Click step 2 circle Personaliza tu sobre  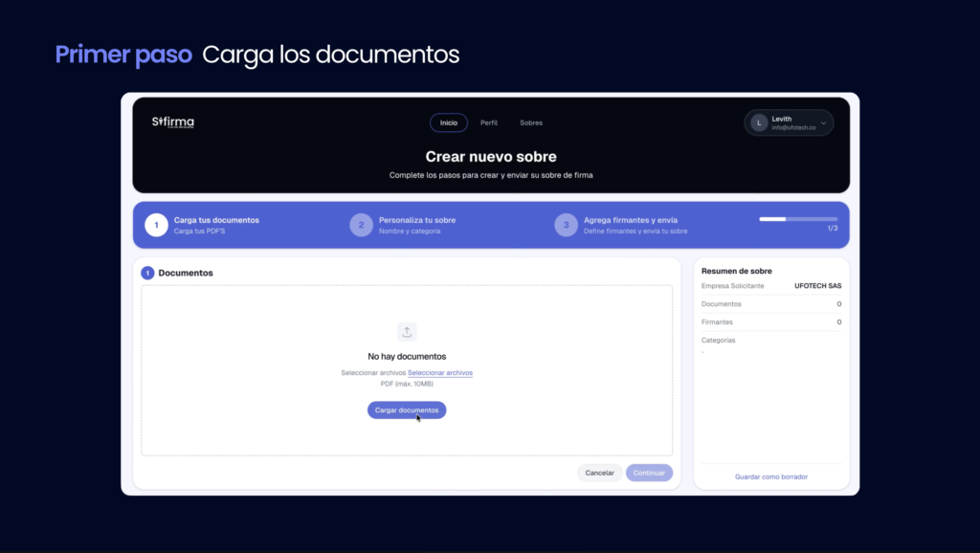click(x=361, y=225)
